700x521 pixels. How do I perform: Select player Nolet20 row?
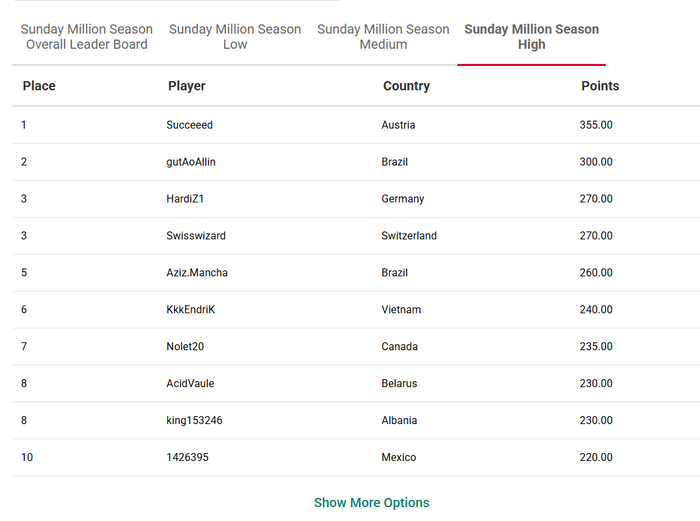(x=356, y=347)
